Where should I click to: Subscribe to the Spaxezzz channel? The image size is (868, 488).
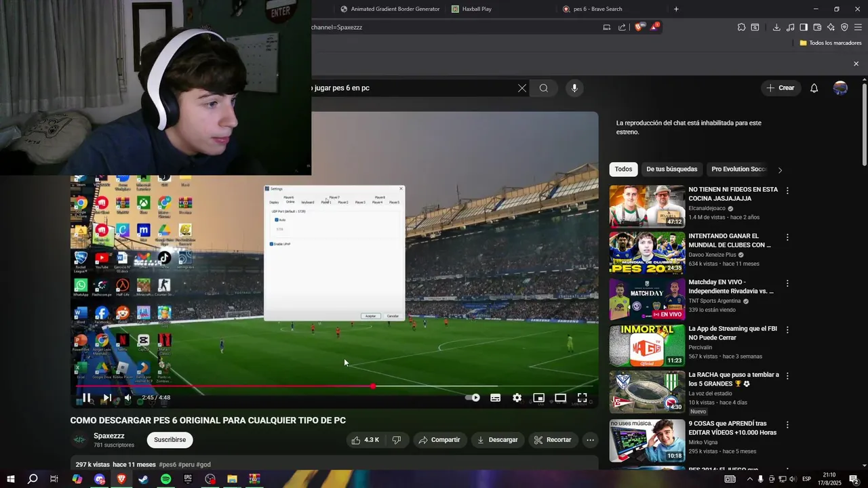click(x=170, y=440)
